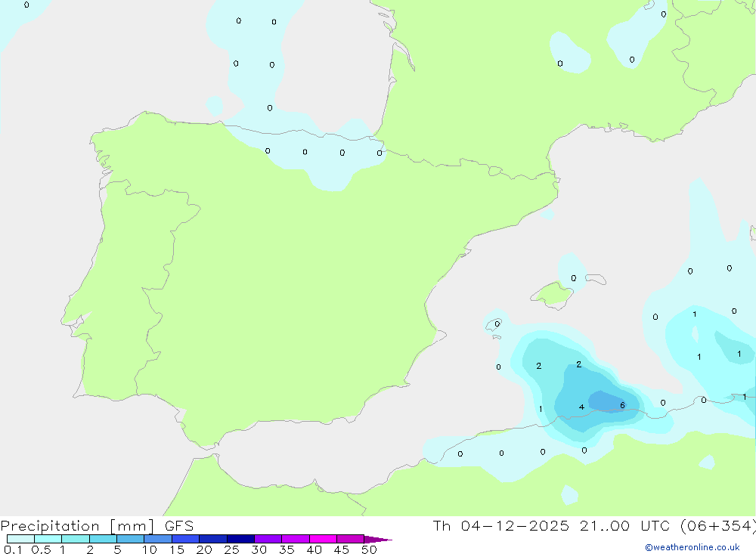Viewport: 756px width, 554px height.
Task: Click the above-50 mm legend arrow tip
Action: click(x=377, y=540)
